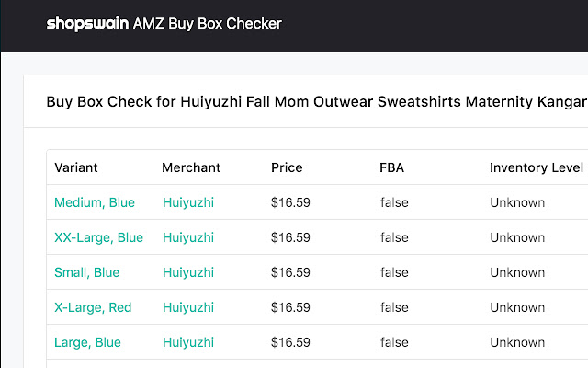This screenshot has height=368, width=588.
Task: Open Huiyuzhi merchant link for Medium, Blue
Action: pos(188,202)
